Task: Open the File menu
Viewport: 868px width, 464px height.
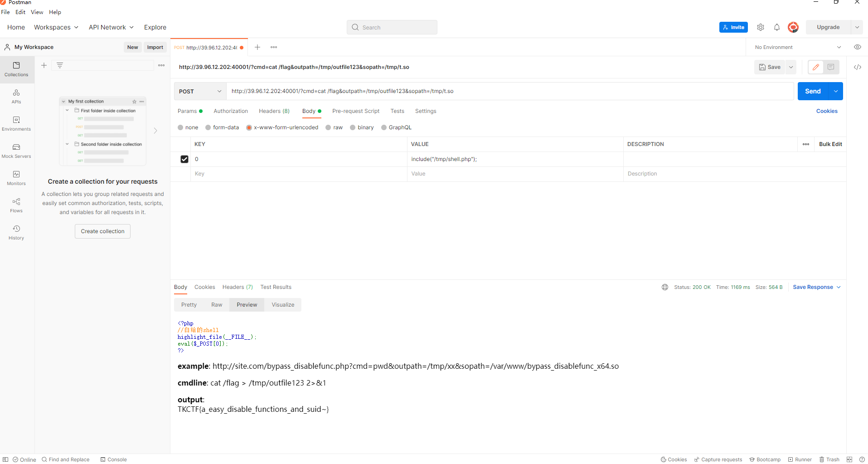Action: point(5,12)
